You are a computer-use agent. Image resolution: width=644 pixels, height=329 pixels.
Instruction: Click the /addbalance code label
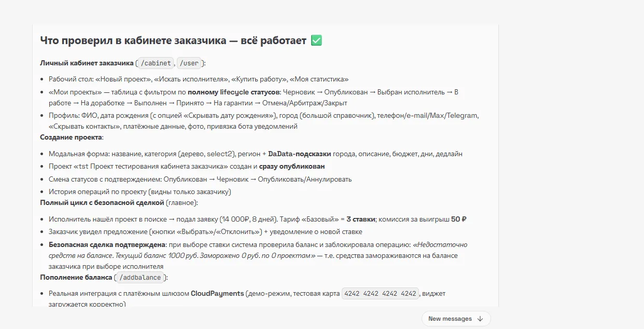140,278
